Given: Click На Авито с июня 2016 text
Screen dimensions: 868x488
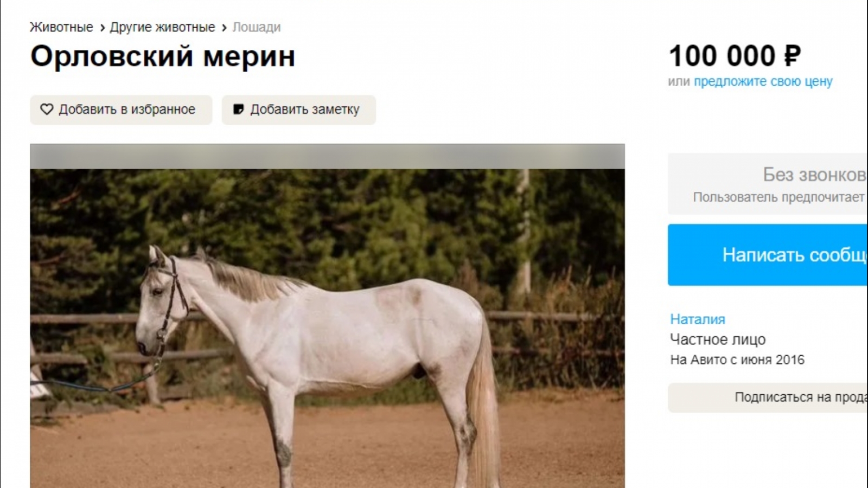Looking at the screenshot, I should pos(737,359).
